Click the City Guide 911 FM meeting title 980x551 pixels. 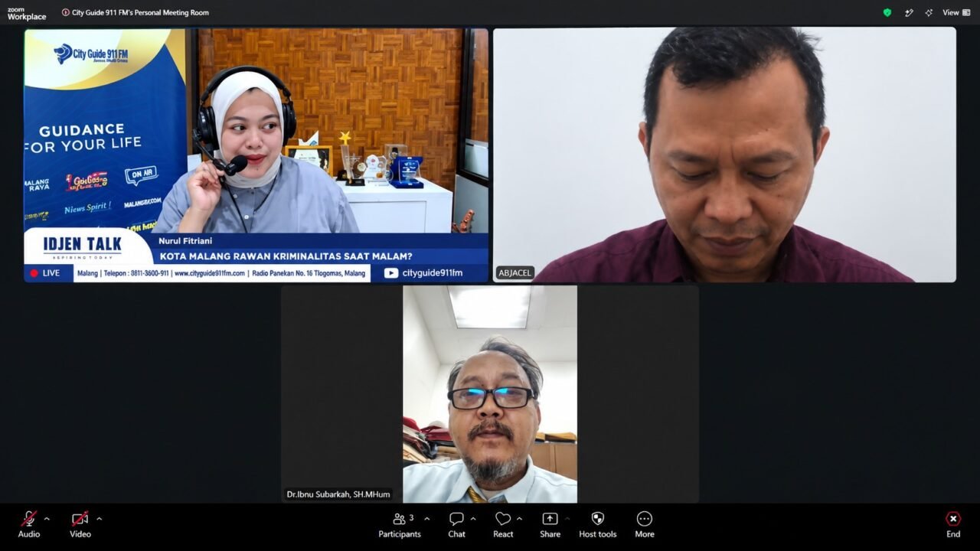pos(140,12)
